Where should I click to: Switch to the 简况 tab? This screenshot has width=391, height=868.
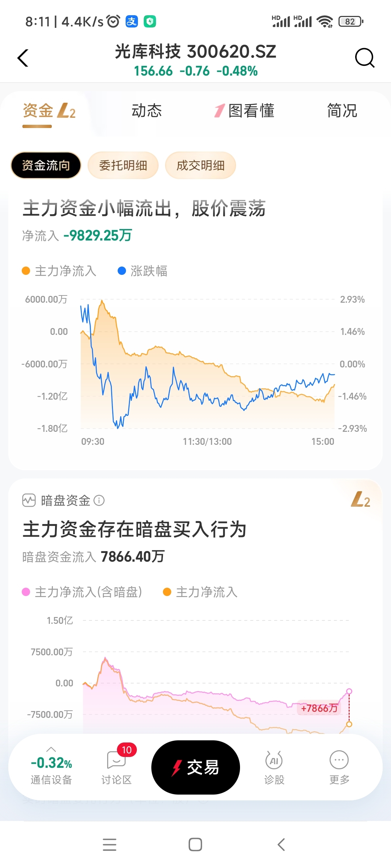coord(342,111)
